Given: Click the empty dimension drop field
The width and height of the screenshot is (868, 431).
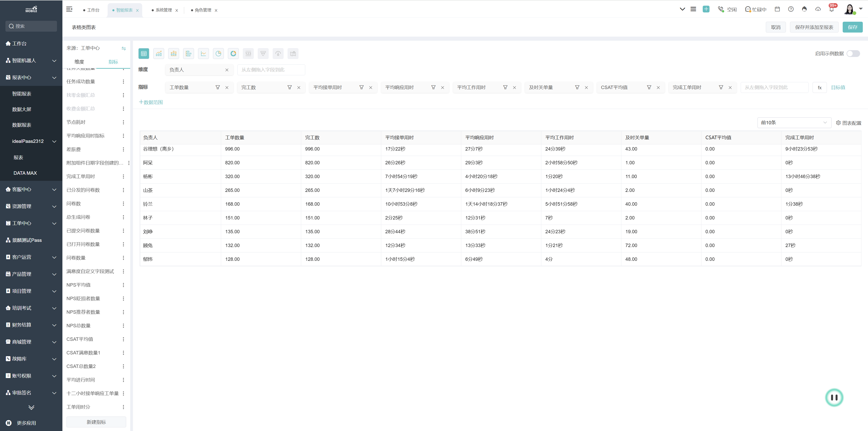Looking at the screenshot, I should click(271, 70).
